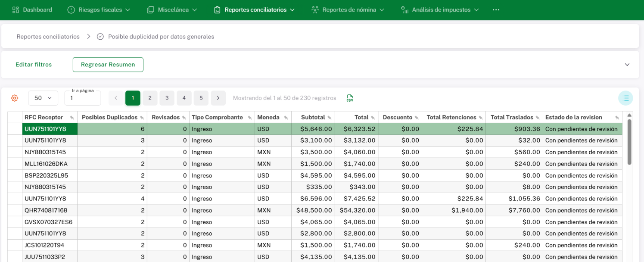Click the Regresar Resumen button
The height and width of the screenshot is (262, 644).
point(108,65)
